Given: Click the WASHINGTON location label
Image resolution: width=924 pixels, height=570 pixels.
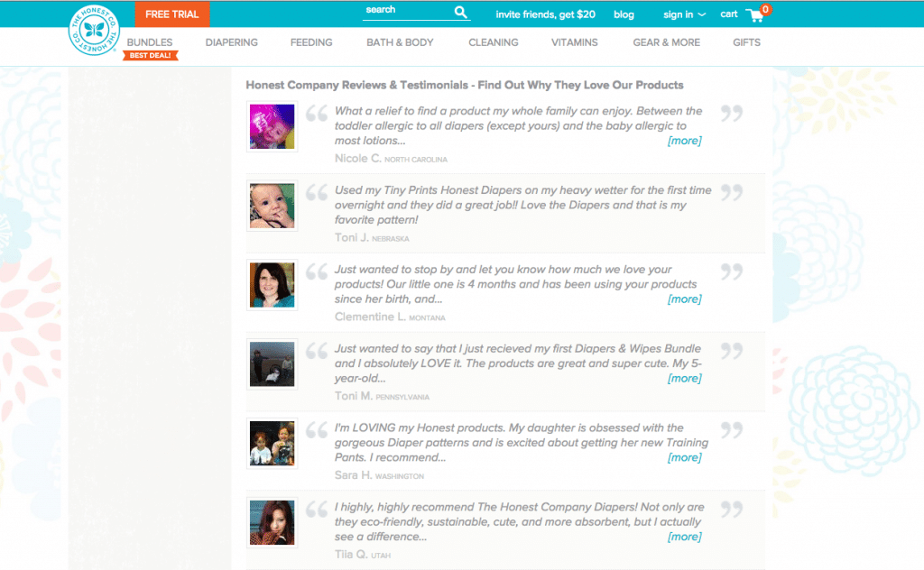Looking at the screenshot, I should (400, 476).
